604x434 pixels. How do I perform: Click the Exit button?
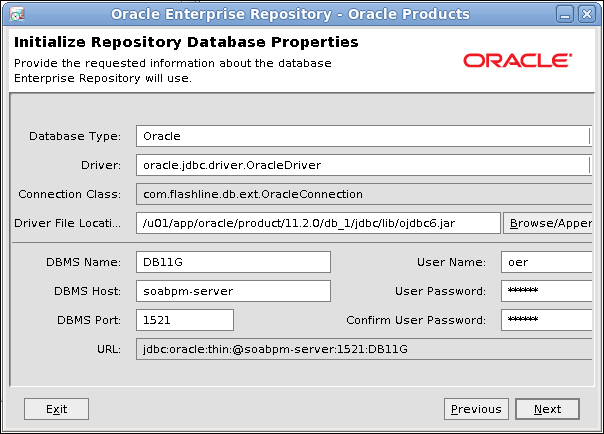tap(56, 409)
